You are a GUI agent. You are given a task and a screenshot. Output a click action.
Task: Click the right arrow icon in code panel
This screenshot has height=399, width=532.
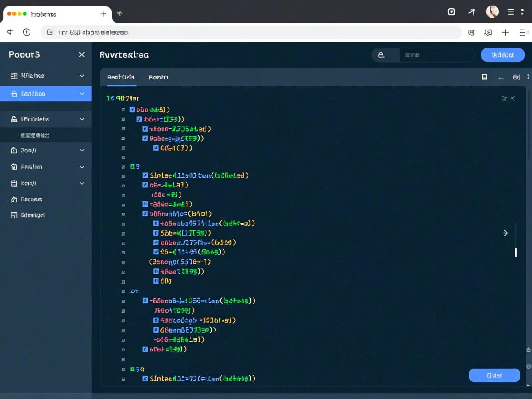505,233
